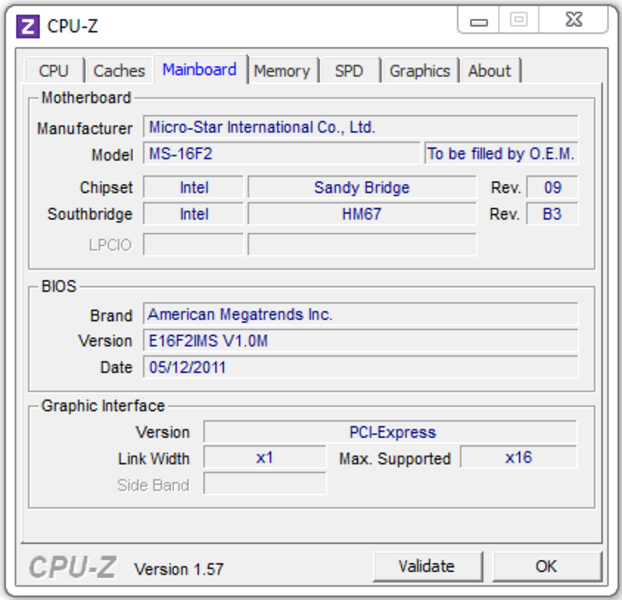The height and width of the screenshot is (600, 622).
Task: Select the Model value MS-16F2
Action: (281, 153)
